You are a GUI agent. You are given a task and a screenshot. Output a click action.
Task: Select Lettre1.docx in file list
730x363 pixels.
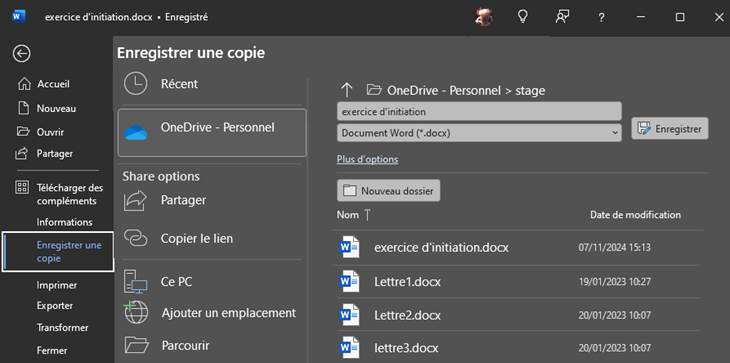517,282
